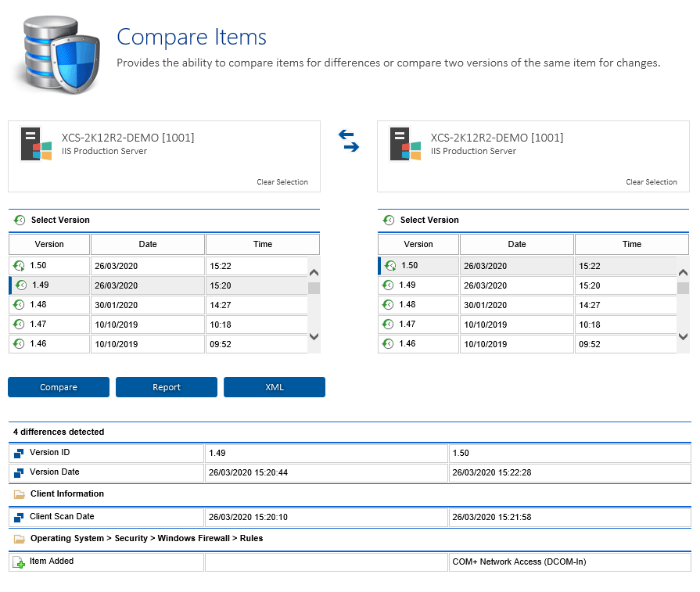Click version 1.48 icon in right table
The image size is (700, 592).
388,305
